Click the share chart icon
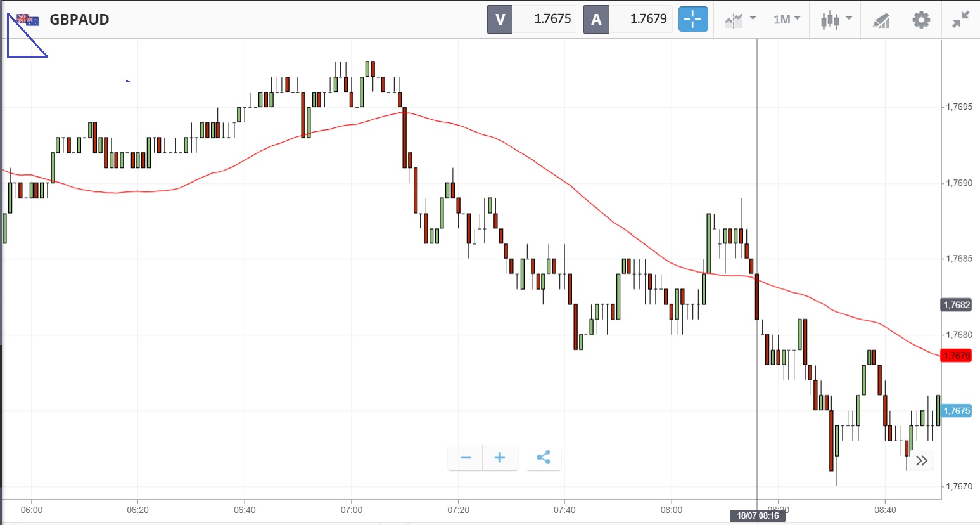 (544, 457)
